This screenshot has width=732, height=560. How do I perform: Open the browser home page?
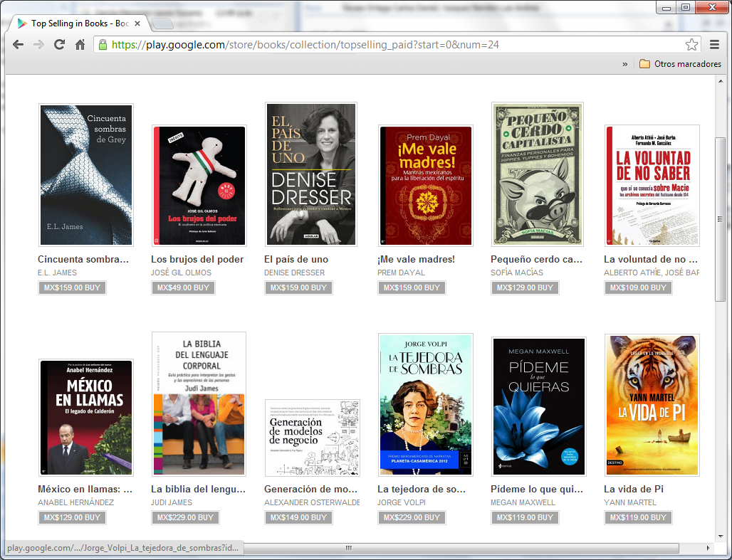(80, 45)
